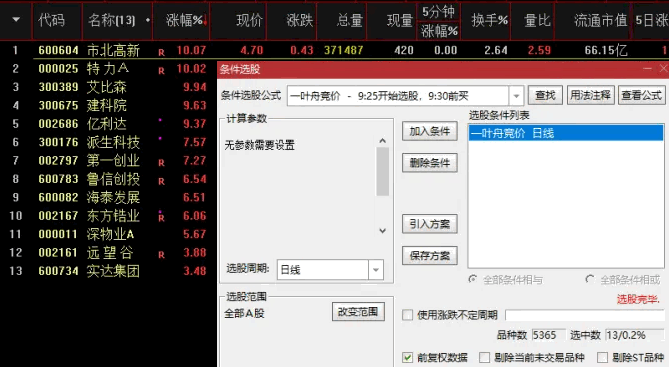669x367 pixels.
Task: Click 无参数需要设置 text in parameters panel
Action: (x=260, y=145)
